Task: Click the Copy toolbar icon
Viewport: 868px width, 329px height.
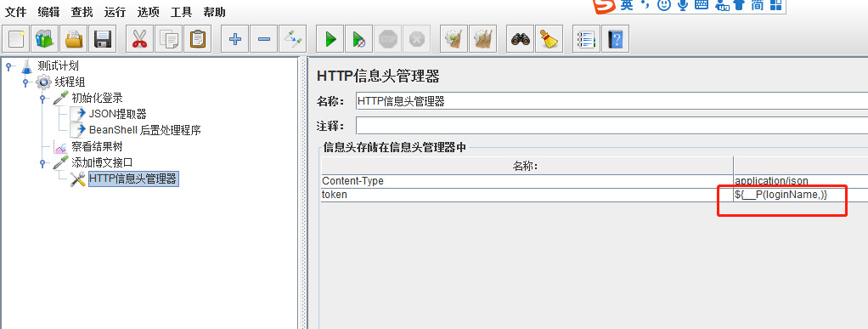Action: pos(168,39)
